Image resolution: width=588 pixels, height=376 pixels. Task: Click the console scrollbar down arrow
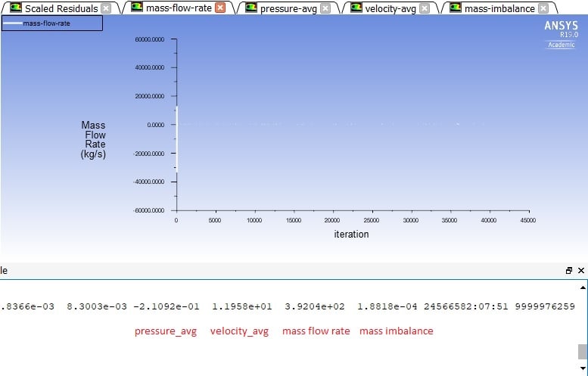583,368
